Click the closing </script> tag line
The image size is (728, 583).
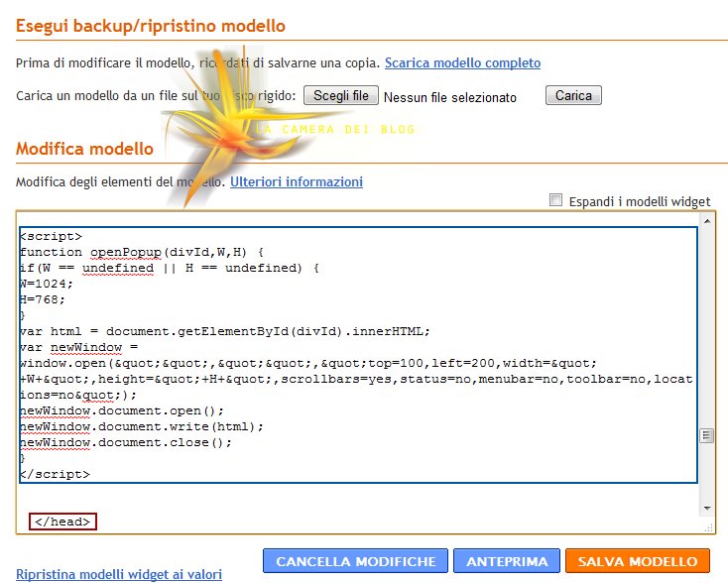click(55, 474)
